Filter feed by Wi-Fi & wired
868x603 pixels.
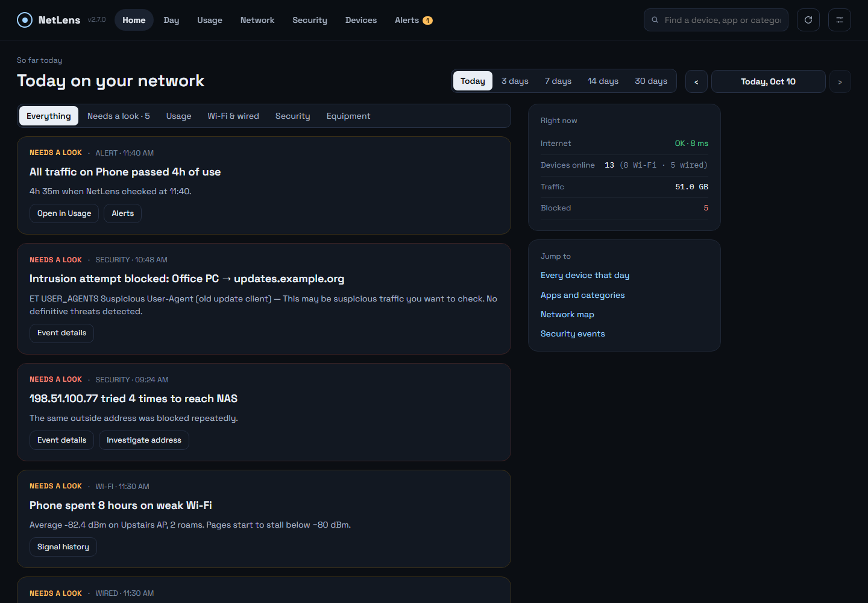[233, 116]
